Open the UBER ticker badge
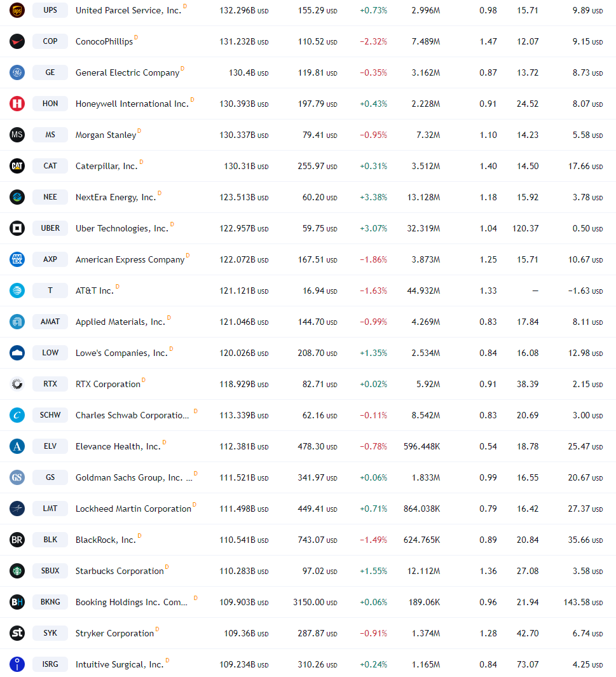This screenshot has width=616, height=677. 50,228
